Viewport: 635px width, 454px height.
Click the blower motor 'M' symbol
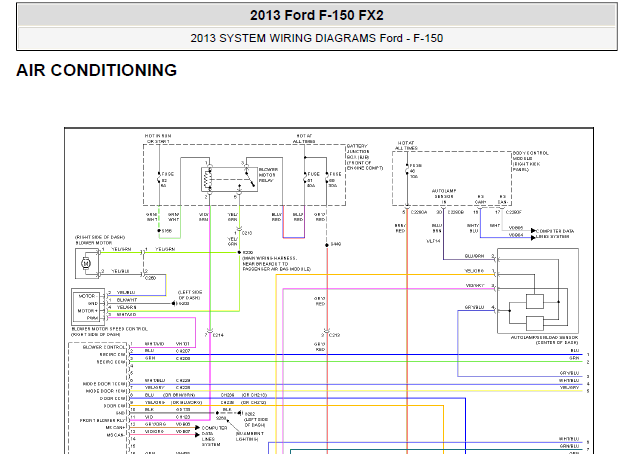pyautogui.click(x=86, y=263)
